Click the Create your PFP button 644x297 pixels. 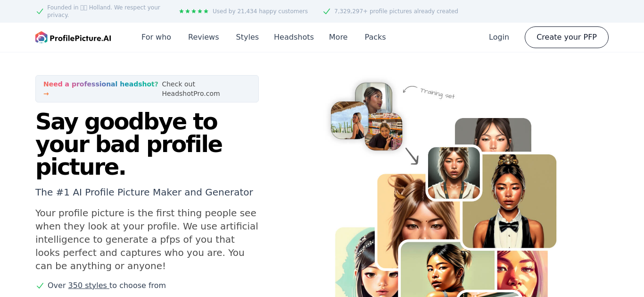point(567,37)
